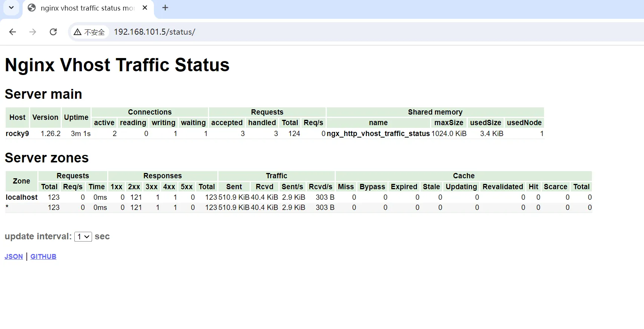Select the maxSize value '1024.0 KiB'

449,134
